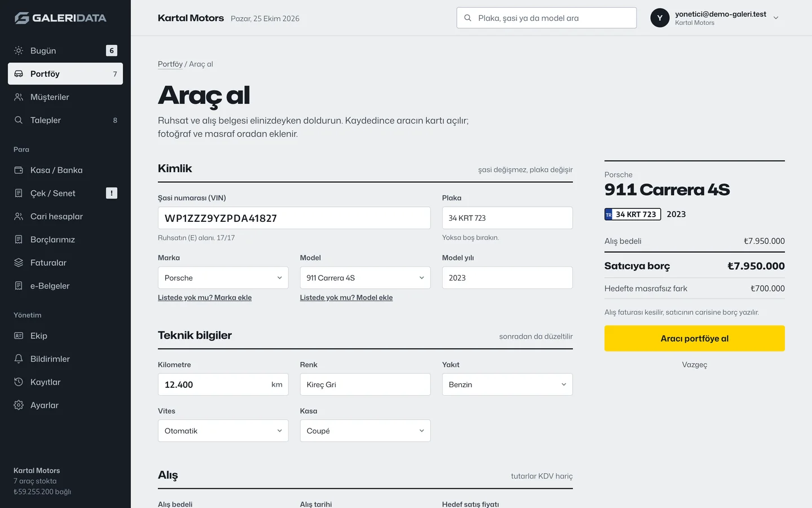The image size is (812, 508).
Task: Open Faturalar menu item
Action: pos(65,262)
